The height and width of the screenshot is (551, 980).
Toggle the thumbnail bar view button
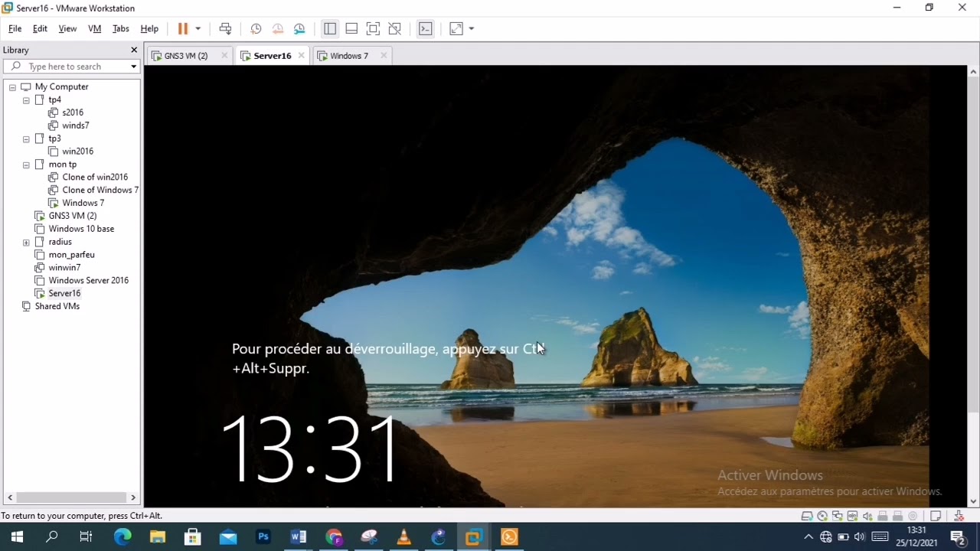tap(351, 28)
